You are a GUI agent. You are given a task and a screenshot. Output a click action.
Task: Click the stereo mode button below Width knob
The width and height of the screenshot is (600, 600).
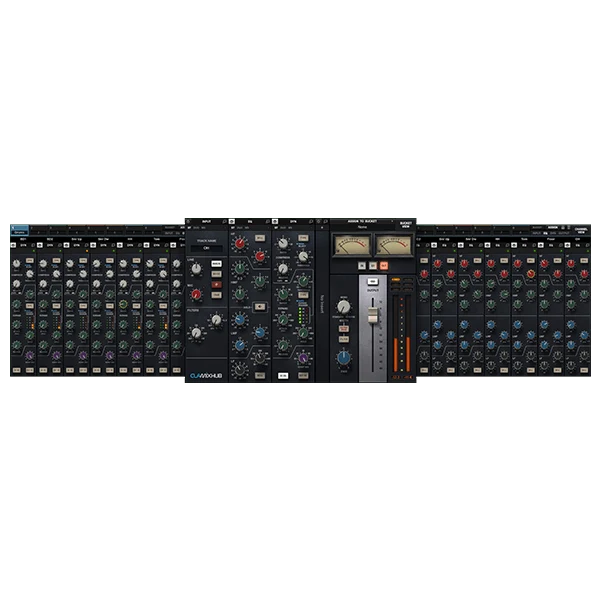pyautogui.click(x=344, y=329)
